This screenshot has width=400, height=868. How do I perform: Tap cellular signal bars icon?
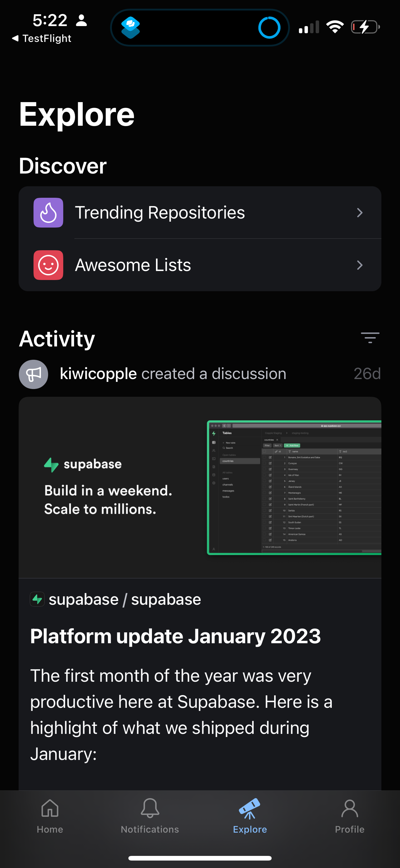click(309, 27)
